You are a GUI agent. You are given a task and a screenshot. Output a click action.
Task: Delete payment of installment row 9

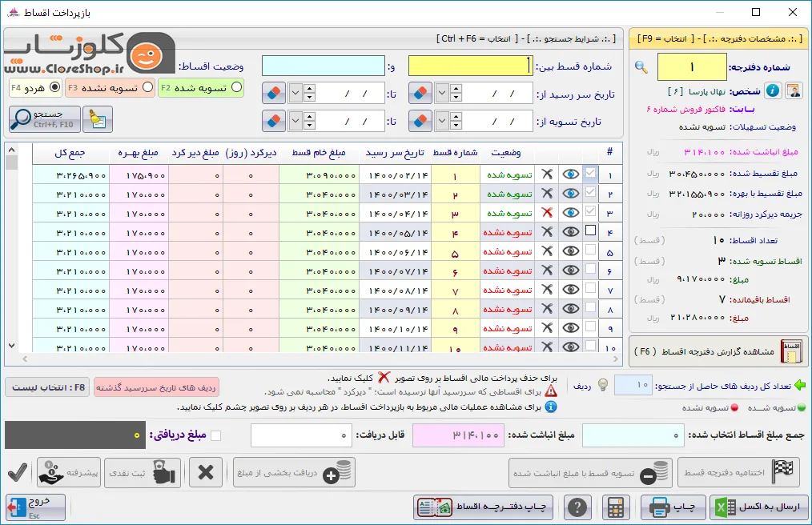pyautogui.click(x=547, y=328)
